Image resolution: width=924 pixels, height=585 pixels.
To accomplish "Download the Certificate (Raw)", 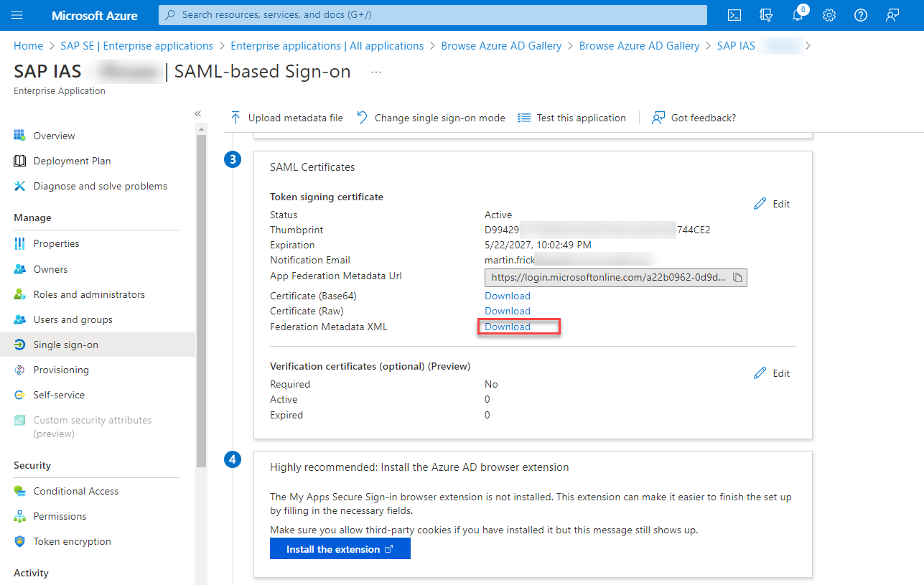I will coord(508,311).
